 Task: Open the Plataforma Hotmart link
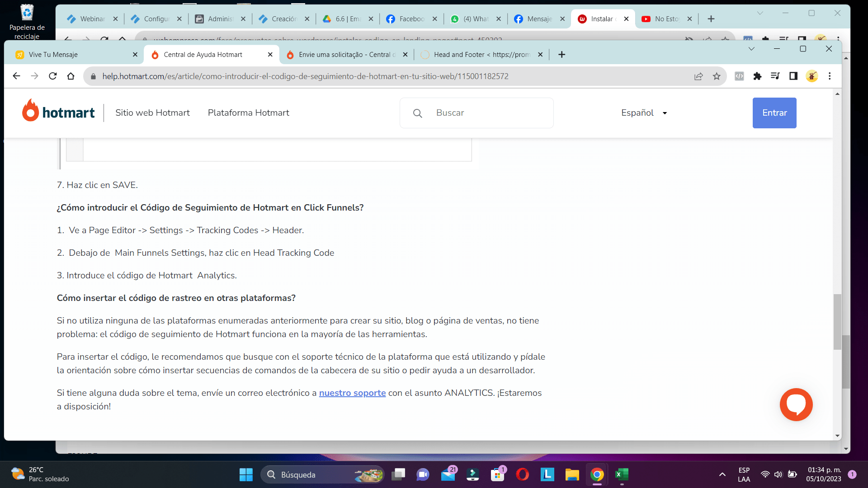[248, 113]
